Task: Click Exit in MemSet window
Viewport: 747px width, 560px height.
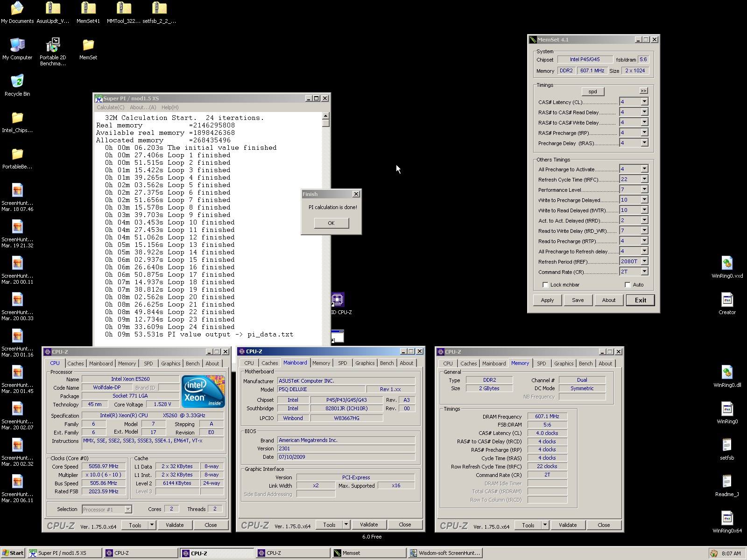Action: (x=640, y=300)
